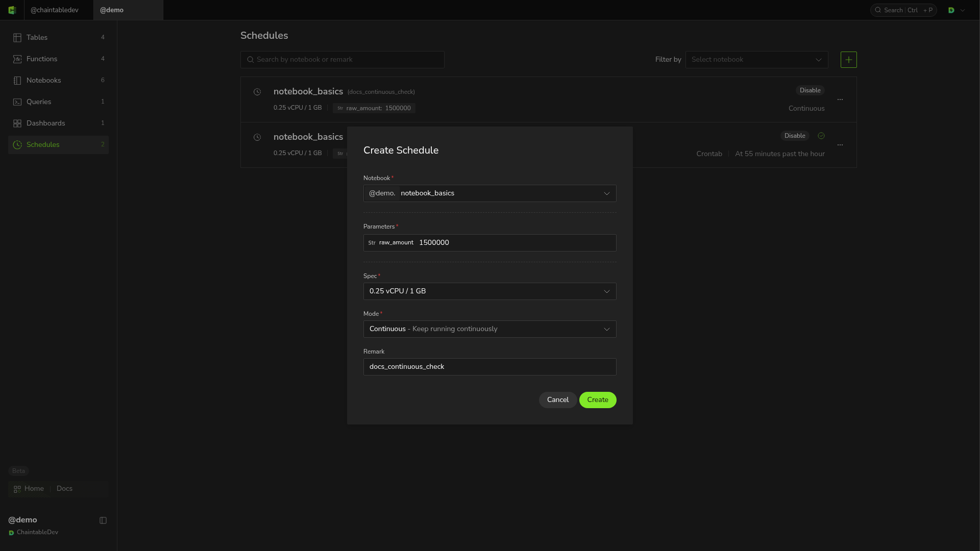Open global Search Ctrl+P box
The image size is (980, 551).
[903, 10]
